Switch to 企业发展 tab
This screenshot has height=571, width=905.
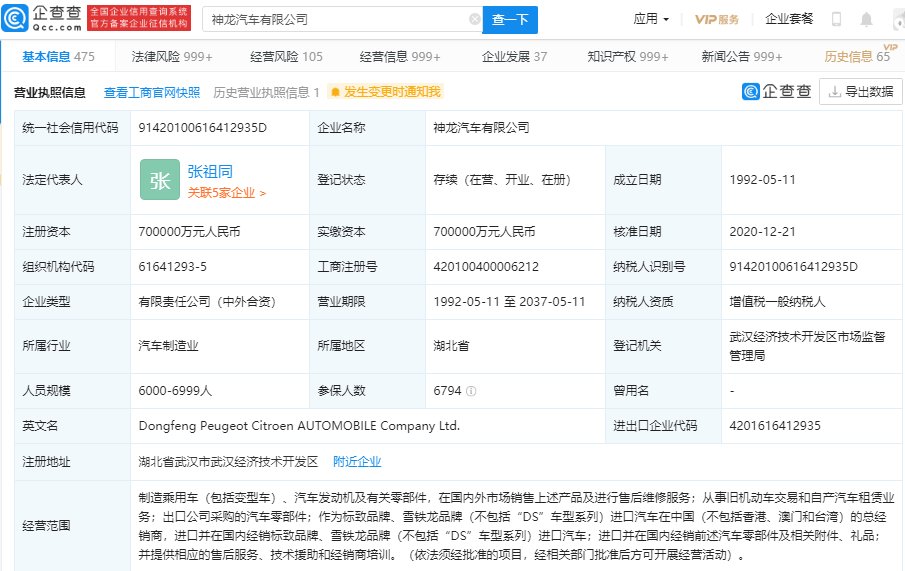[x=514, y=57]
